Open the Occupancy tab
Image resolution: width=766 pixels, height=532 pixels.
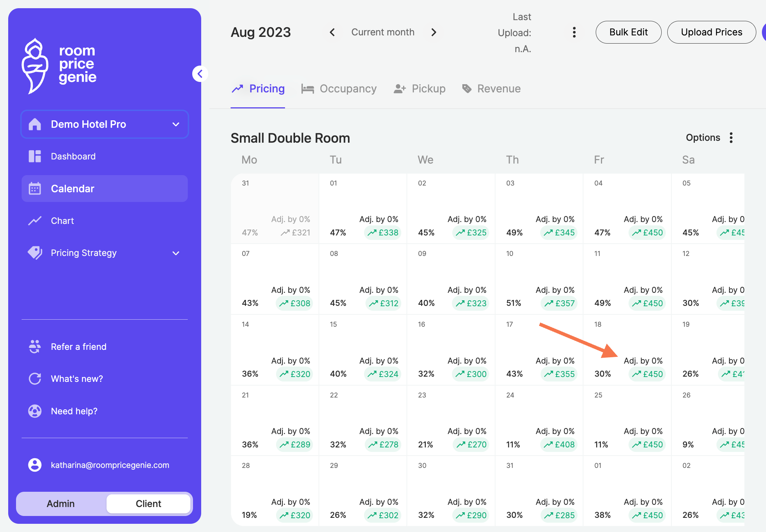(x=339, y=89)
